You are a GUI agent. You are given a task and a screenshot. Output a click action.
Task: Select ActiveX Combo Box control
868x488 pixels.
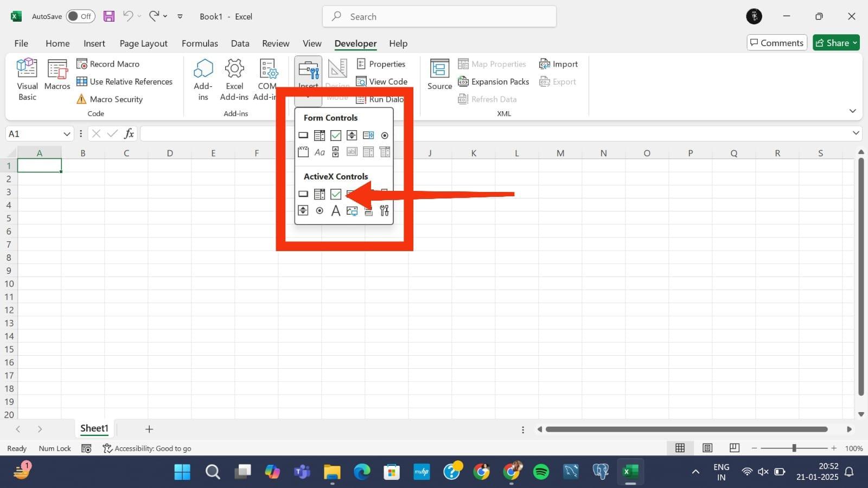tap(320, 194)
